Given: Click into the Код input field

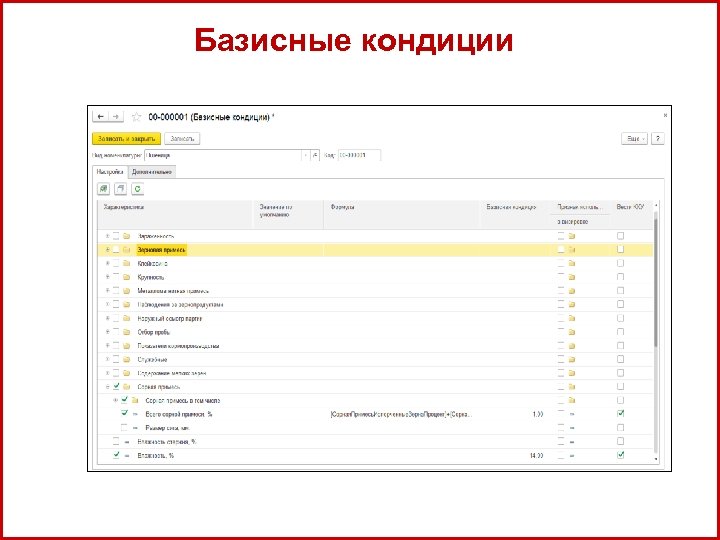Looking at the screenshot, I should point(360,156).
